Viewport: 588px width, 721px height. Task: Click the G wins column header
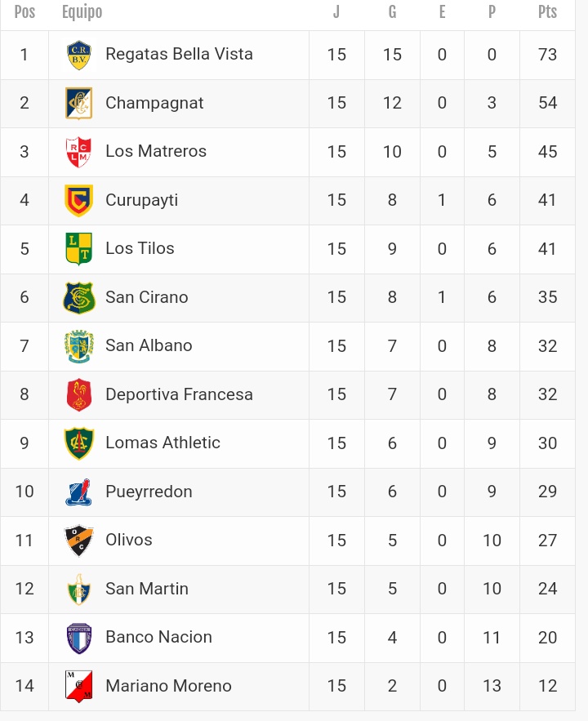(392, 12)
